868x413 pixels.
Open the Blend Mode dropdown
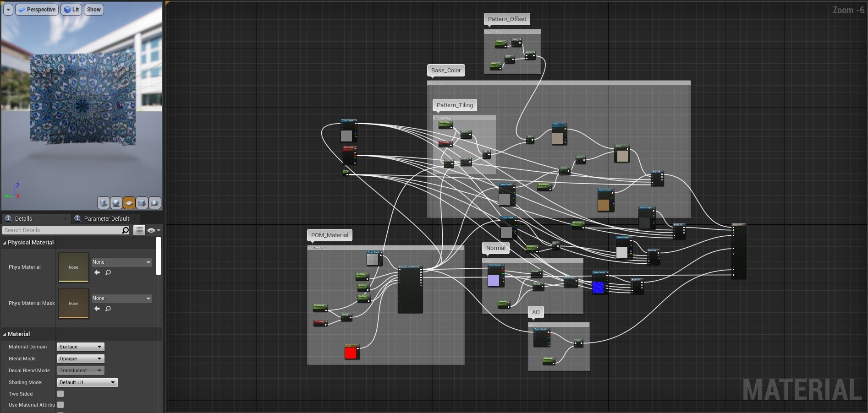[81, 359]
